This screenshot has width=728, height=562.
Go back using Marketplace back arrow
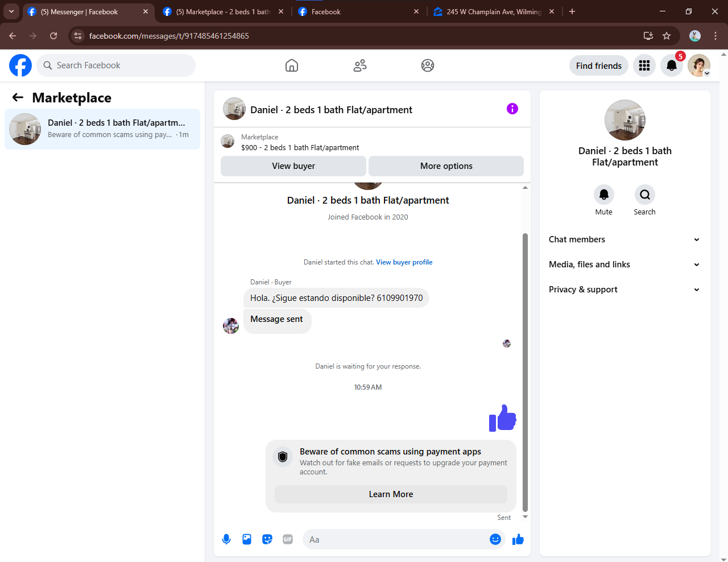click(18, 97)
